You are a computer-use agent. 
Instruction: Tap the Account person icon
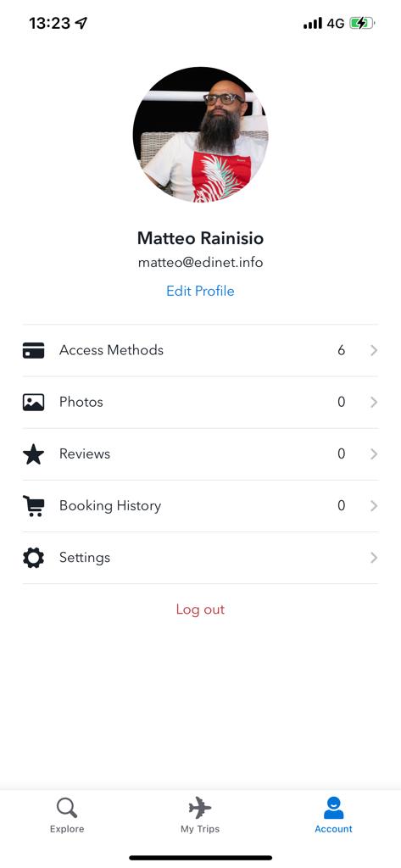coord(333,808)
